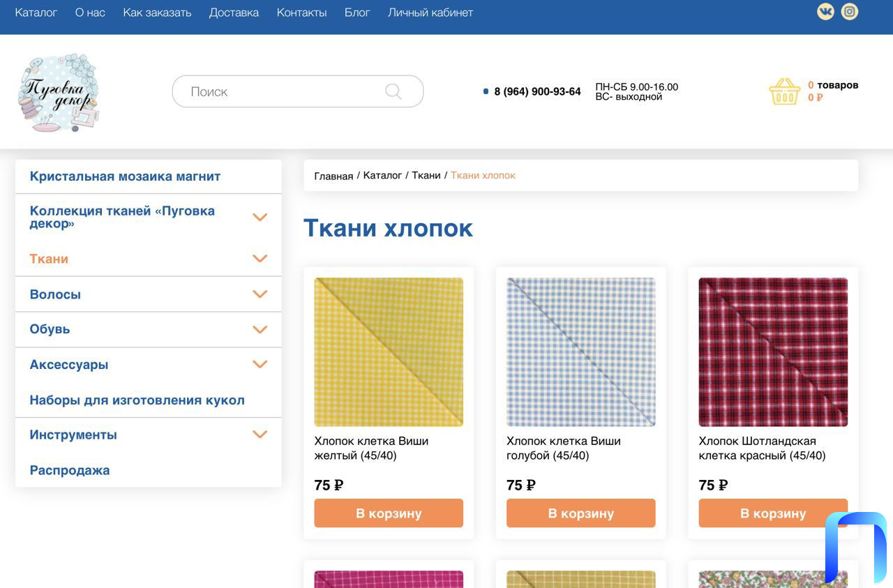
Task: Open red Scottish plaid thumbnail
Action: (773, 352)
